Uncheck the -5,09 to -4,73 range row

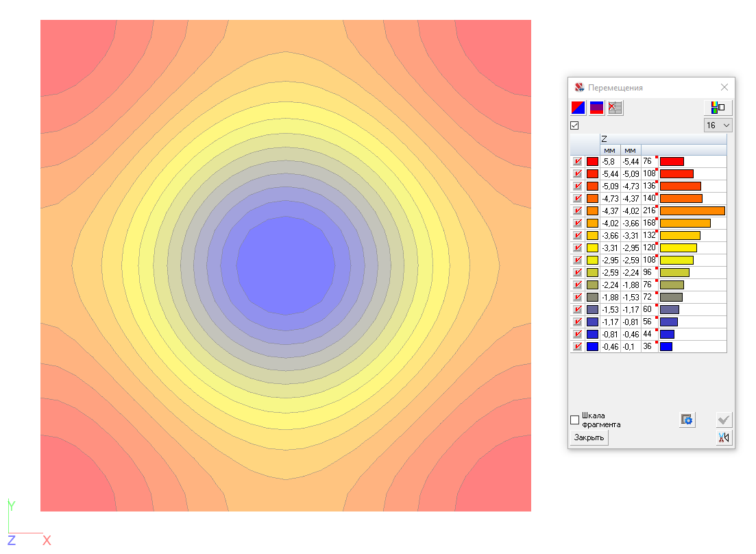[577, 186]
